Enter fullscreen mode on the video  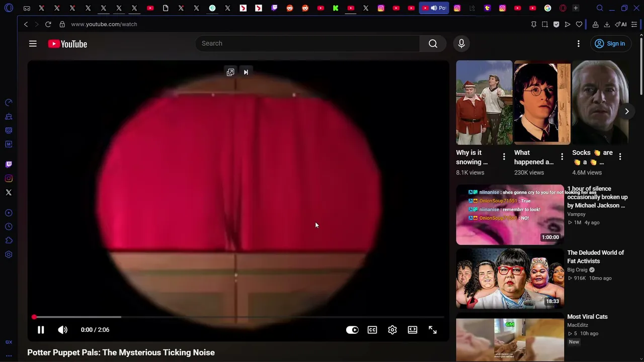click(x=433, y=330)
